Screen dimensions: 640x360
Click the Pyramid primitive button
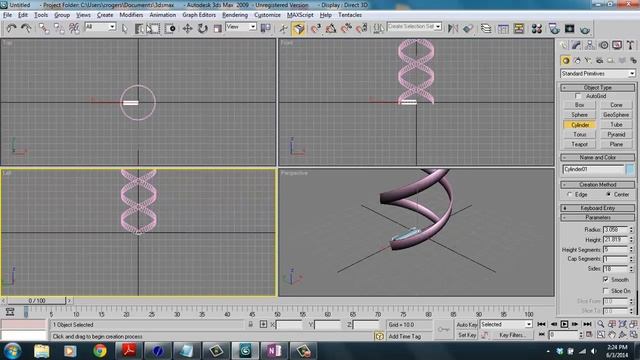point(616,134)
